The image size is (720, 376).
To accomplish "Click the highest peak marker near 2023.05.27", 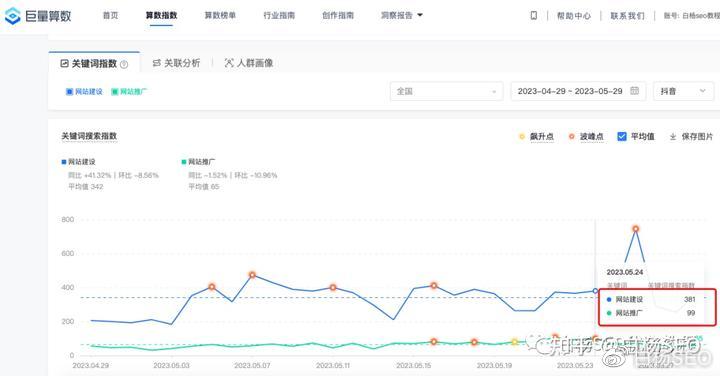I will coord(636,229).
